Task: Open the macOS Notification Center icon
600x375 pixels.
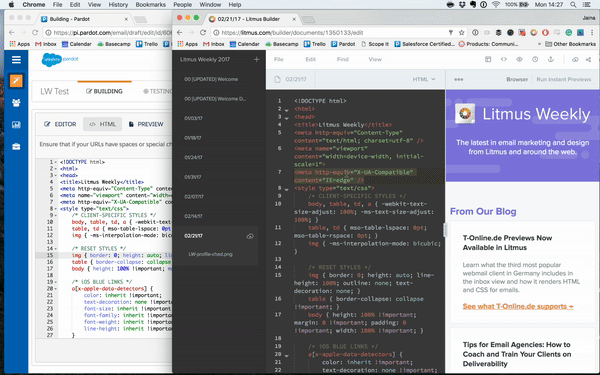Action: [586, 5]
